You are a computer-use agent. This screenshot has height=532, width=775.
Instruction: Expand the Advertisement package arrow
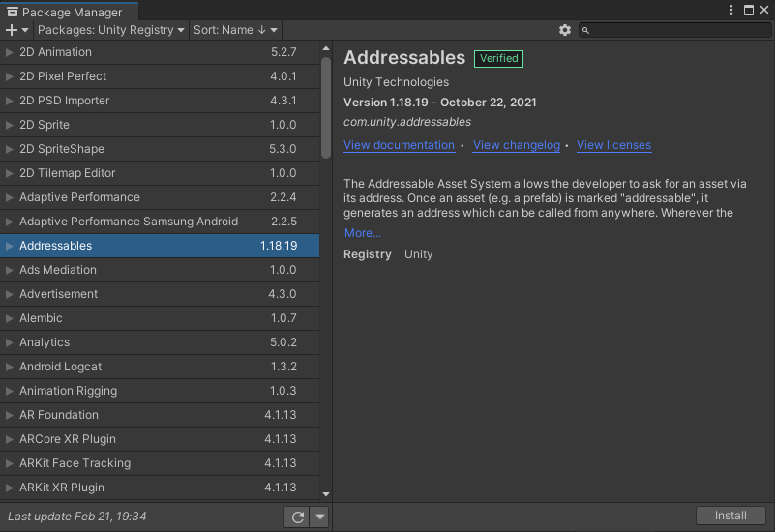click(9, 294)
